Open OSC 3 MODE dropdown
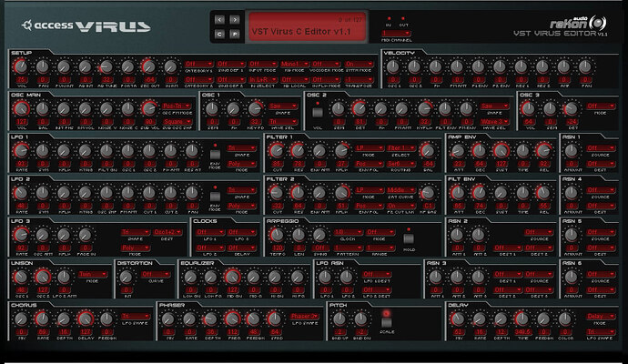The height and width of the screenshot is (364, 628). click(601, 106)
